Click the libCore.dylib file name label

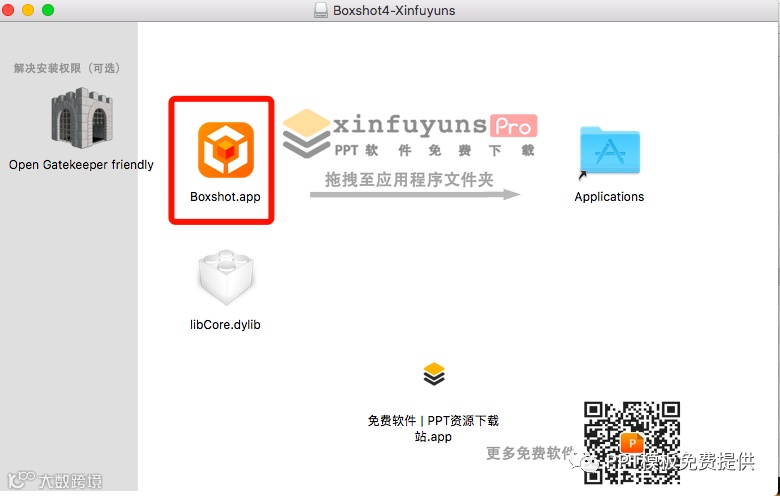225,325
